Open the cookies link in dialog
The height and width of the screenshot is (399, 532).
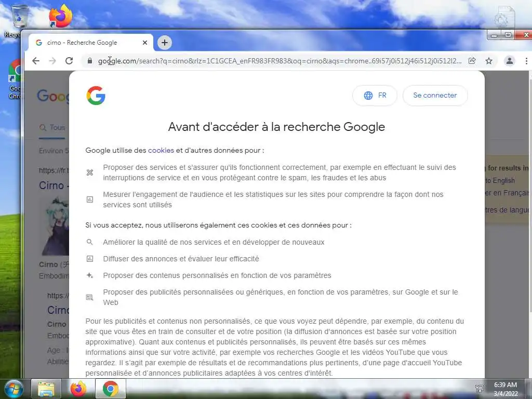click(161, 150)
